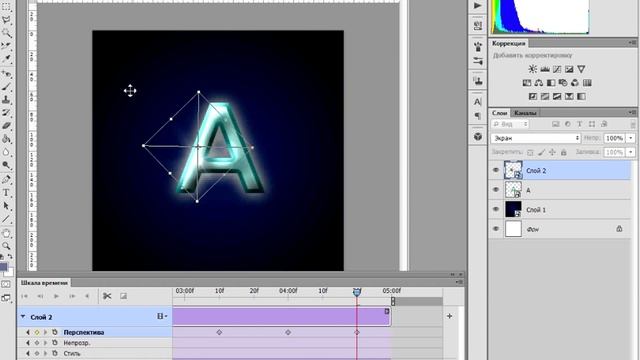Select the Brush tool

[x=6, y=87]
